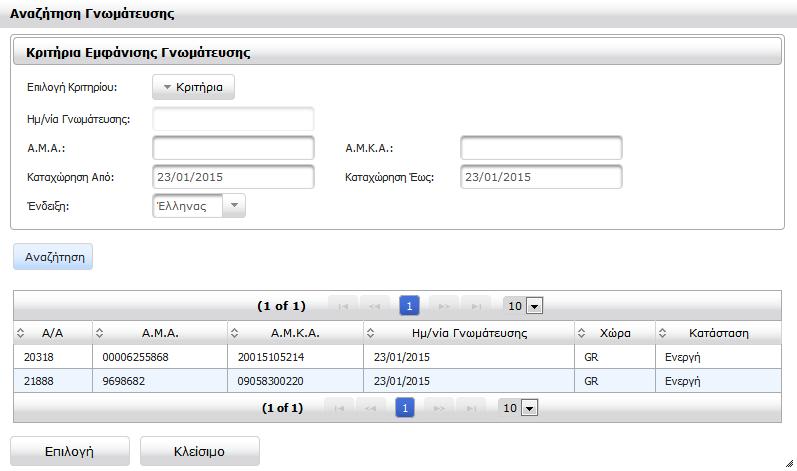This screenshot has height=471, width=797.
Task: Click the Κλείσιμο button
Action: tap(200, 451)
